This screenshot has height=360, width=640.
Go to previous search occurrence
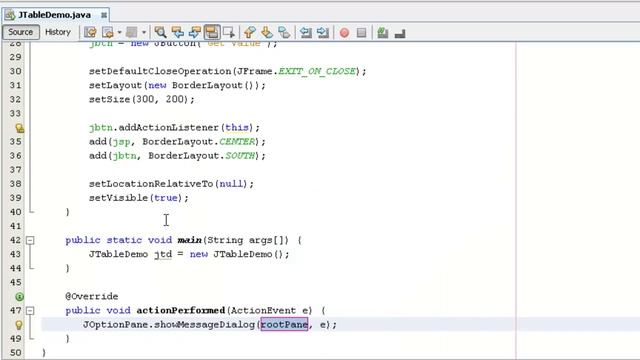point(178,32)
